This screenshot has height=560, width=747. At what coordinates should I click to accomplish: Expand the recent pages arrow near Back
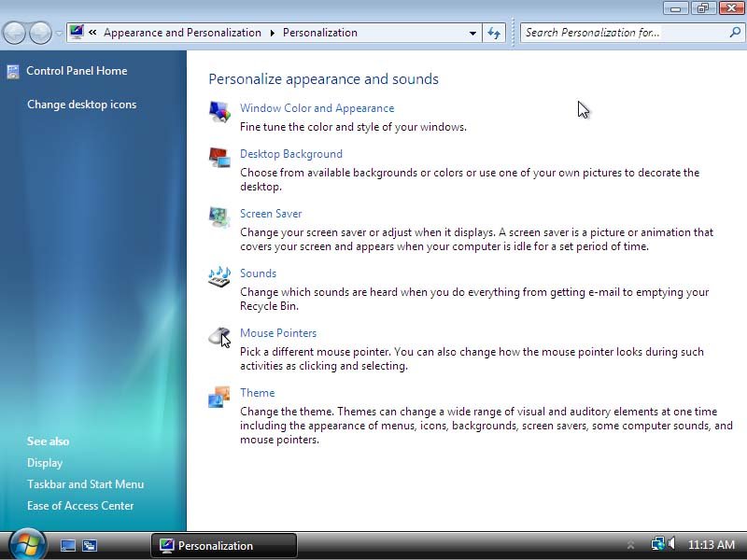59,34
